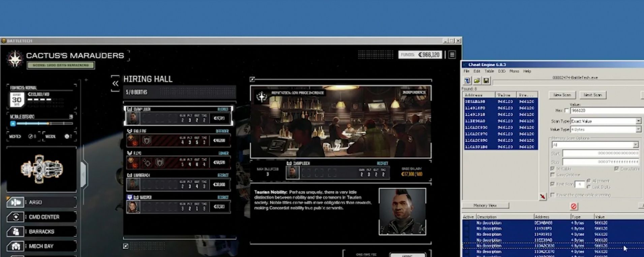Viewport: 644px width, 257px height.
Task: Click the save floppy disk icon in Cheat Engine
Action: pyautogui.click(x=486, y=81)
